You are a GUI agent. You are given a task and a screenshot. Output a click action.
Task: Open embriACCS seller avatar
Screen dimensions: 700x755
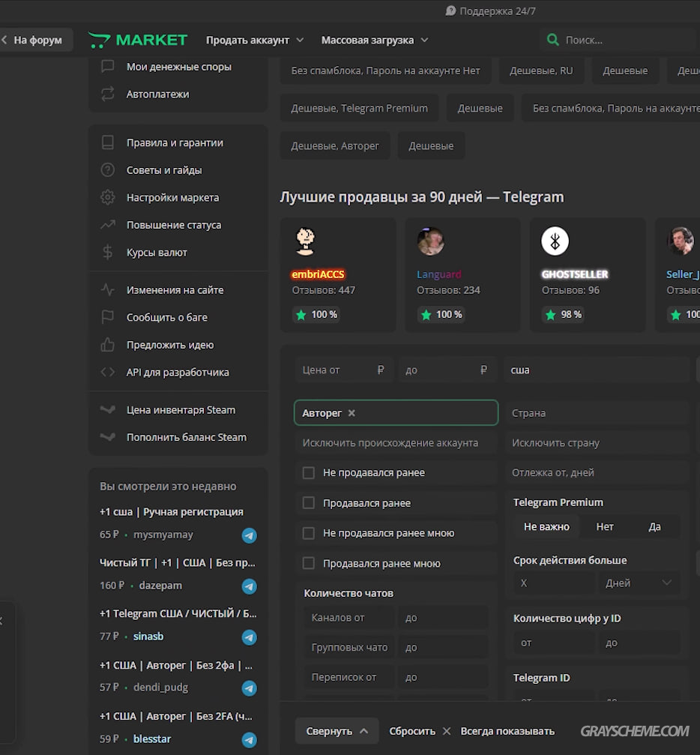point(305,241)
